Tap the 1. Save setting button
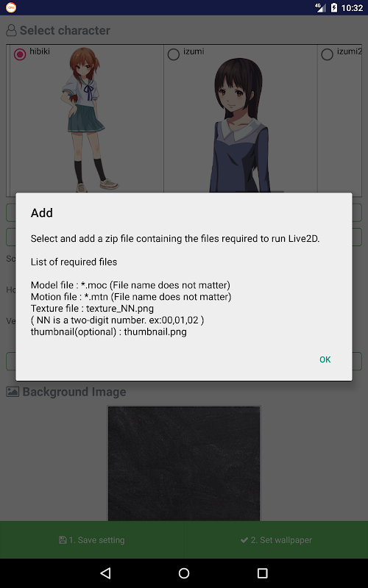368x588 pixels. click(x=92, y=540)
